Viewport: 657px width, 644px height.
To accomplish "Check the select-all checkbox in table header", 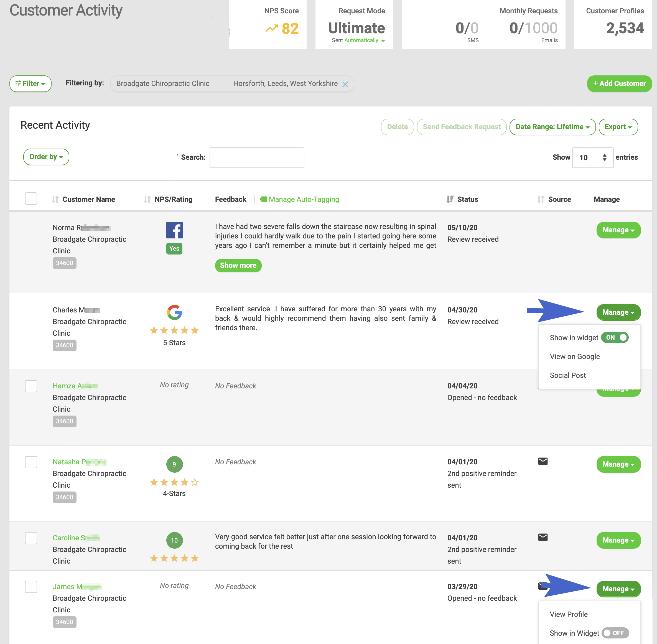I will pyautogui.click(x=31, y=198).
